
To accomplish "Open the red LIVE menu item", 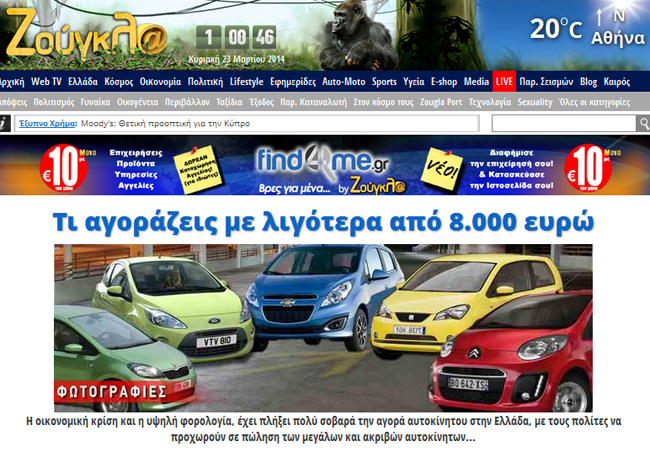I will point(504,81).
